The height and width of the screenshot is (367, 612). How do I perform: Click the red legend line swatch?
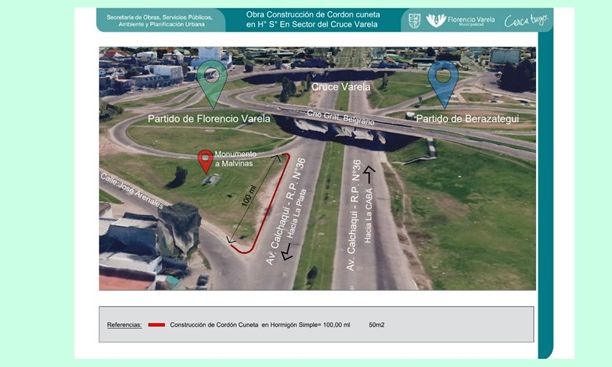coord(157,325)
